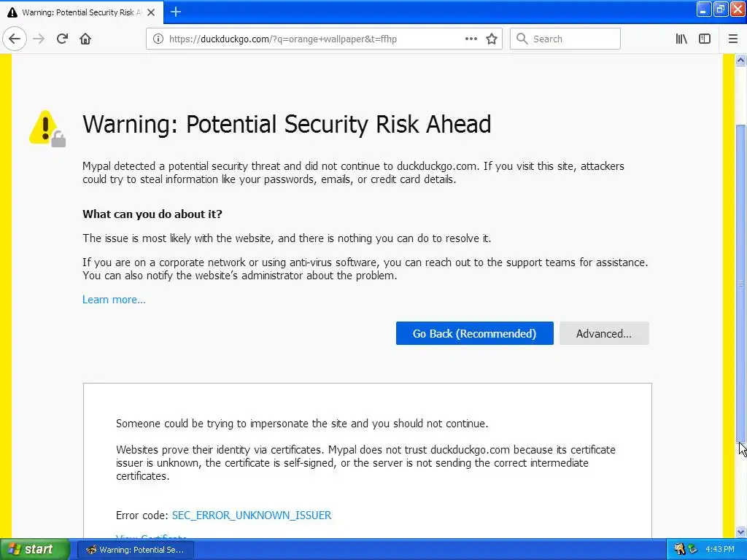
Task: Open the Library bookshelf icon
Action: pos(681,39)
